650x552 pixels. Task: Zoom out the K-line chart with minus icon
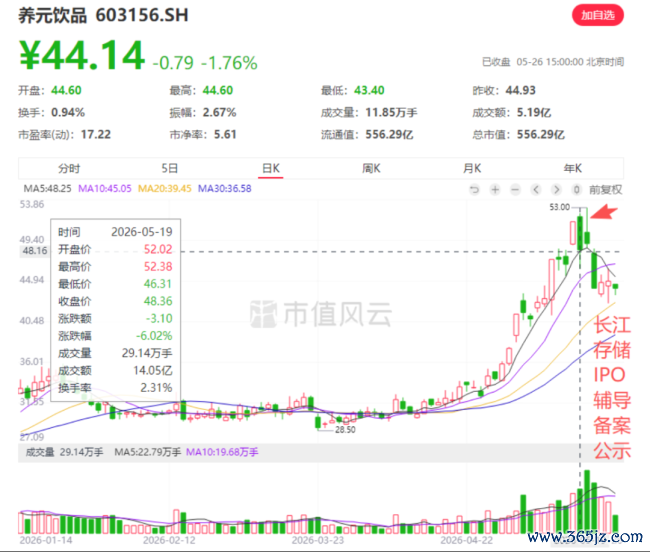[515, 190]
